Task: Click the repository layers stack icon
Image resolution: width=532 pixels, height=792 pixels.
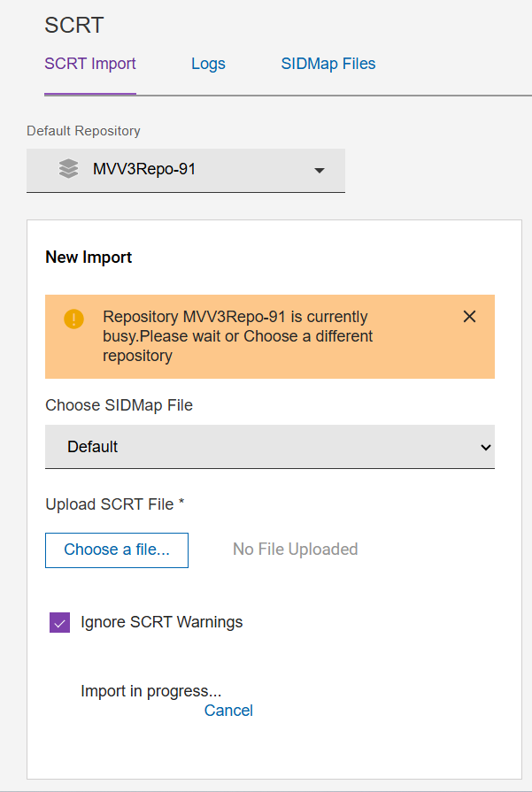Action: [x=68, y=169]
